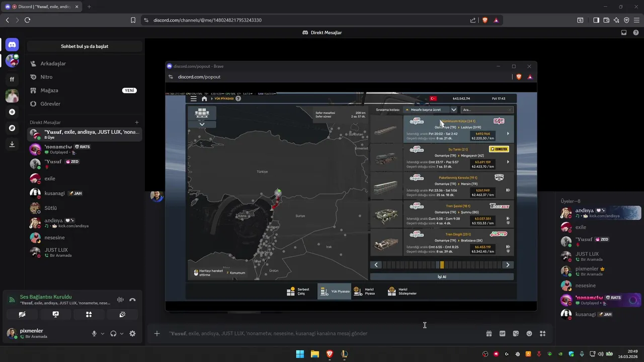Open Windows Start menu
Screen dimensions: 644x362
click(x=300, y=354)
